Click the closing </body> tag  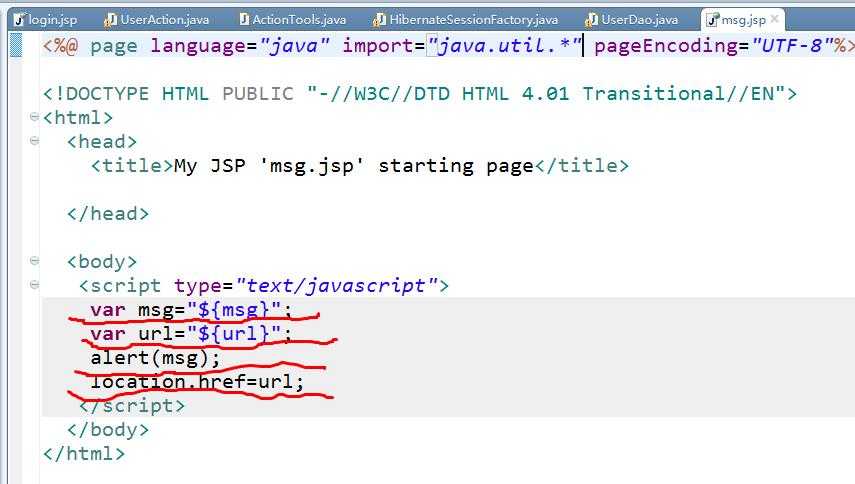point(107,429)
